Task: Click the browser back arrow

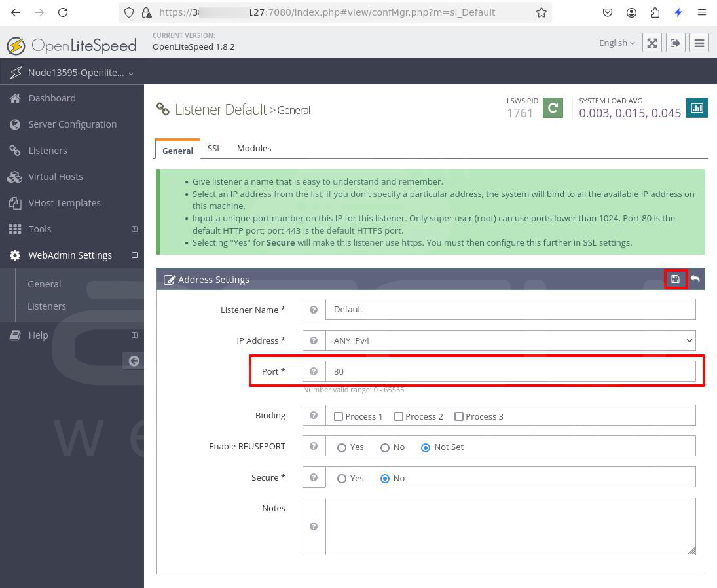Action: coord(16,12)
